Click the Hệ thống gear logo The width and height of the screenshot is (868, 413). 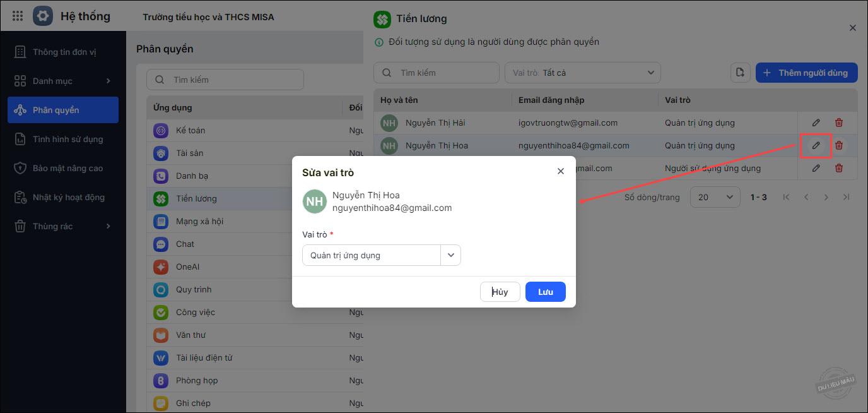point(43,16)
